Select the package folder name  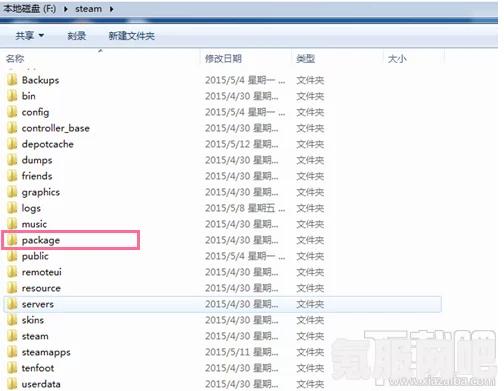pyautogui.click(x=41, y=240)
